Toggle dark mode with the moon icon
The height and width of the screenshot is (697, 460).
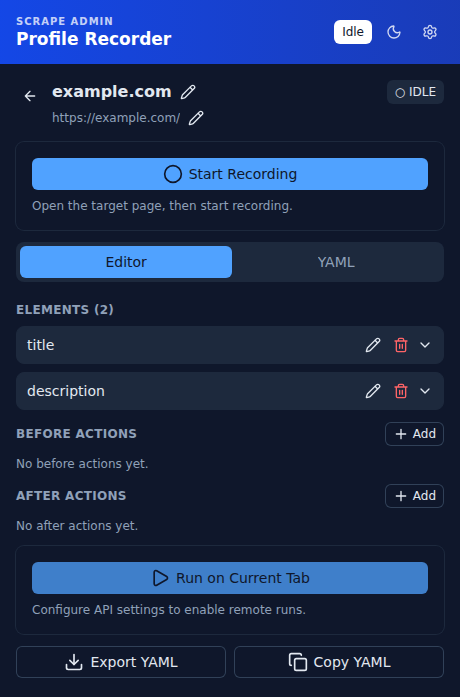394,32
